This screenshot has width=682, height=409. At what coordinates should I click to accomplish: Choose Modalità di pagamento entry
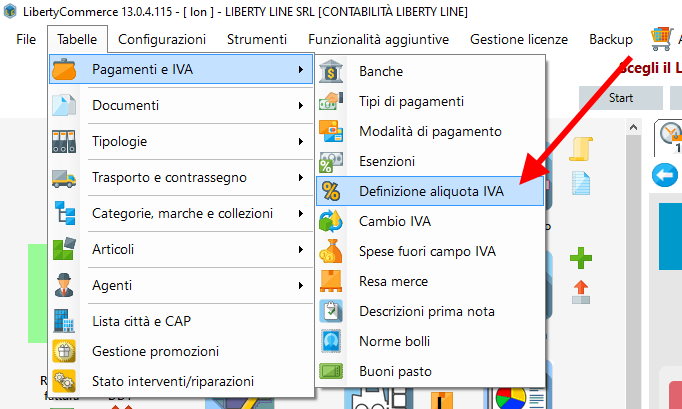(430, 131)
